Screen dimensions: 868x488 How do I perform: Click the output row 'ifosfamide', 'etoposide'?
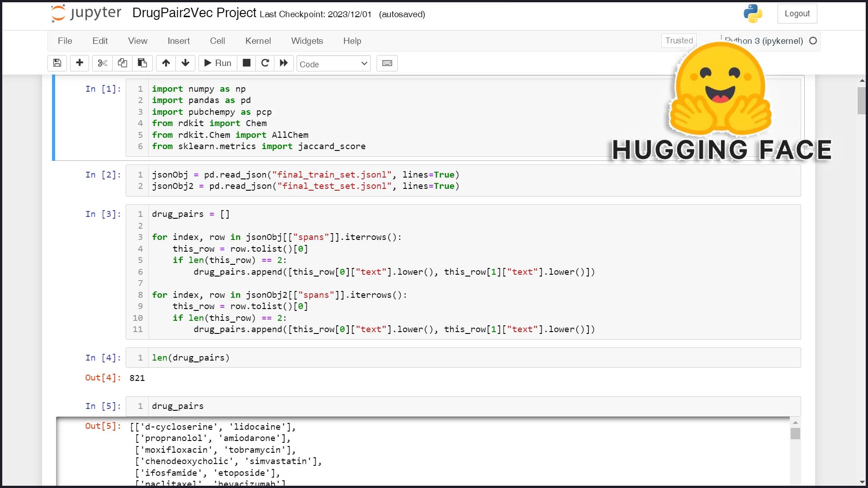click(208, 473)
